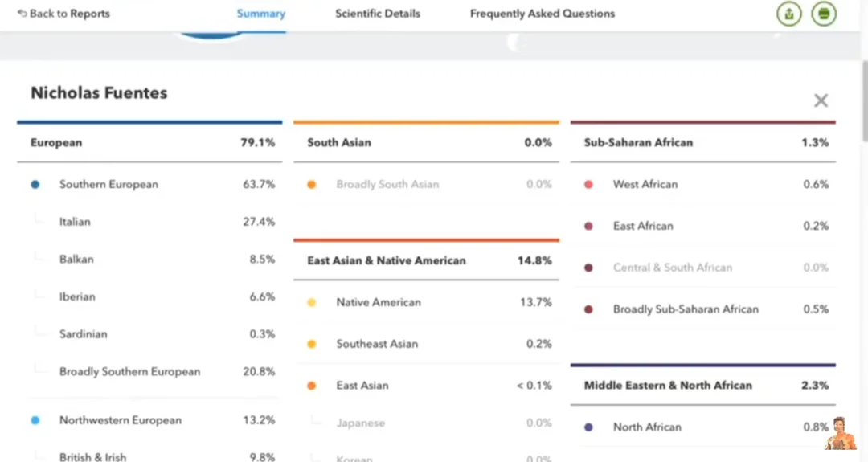The width and height of the screenshot is (868, 462).
Task: Click the Northwestern European light blue dot
Action: [x=35, y=420]
